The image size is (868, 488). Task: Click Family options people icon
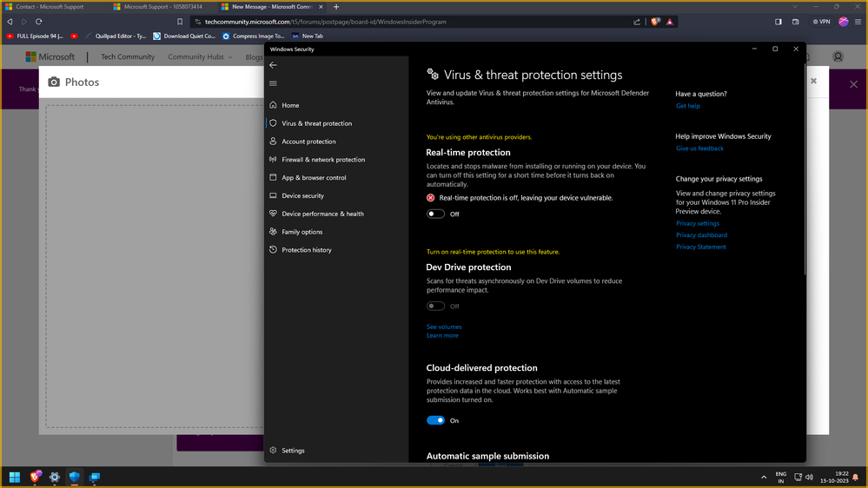[x=273, y=232]
